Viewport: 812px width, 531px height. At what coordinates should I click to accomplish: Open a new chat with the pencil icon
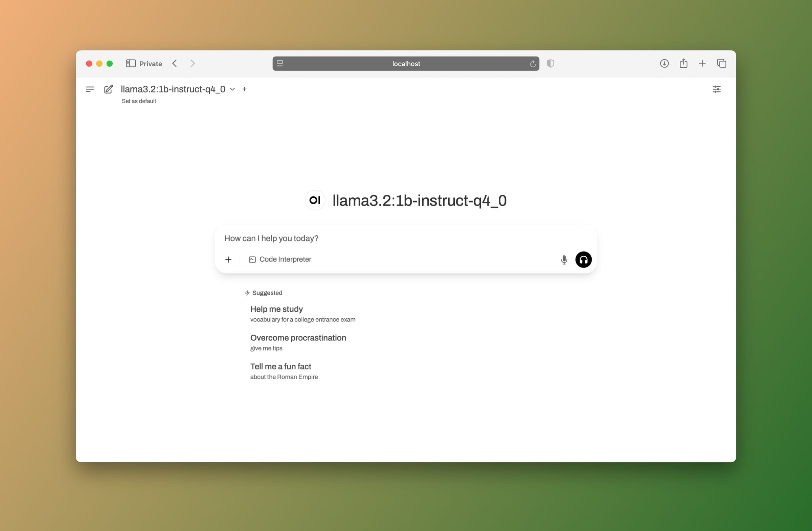click(x=109, y=89)
